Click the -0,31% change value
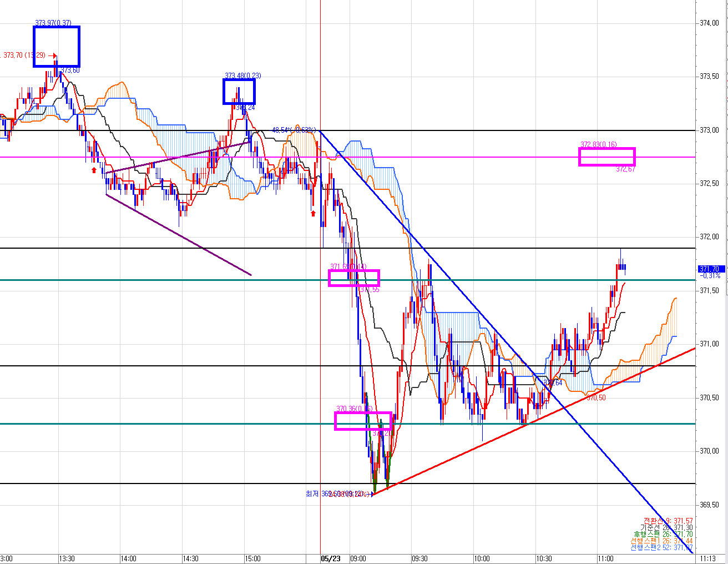Screen dimensions: 728x564 tap(710, 275)
